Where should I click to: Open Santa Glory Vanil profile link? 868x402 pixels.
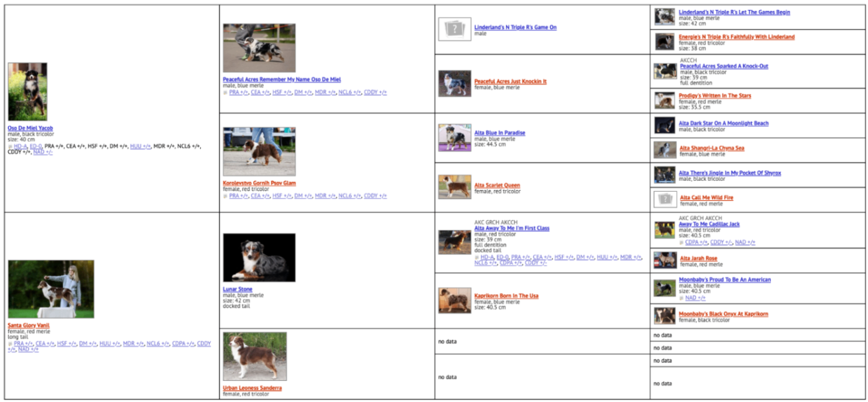click(x=28, y=325)
